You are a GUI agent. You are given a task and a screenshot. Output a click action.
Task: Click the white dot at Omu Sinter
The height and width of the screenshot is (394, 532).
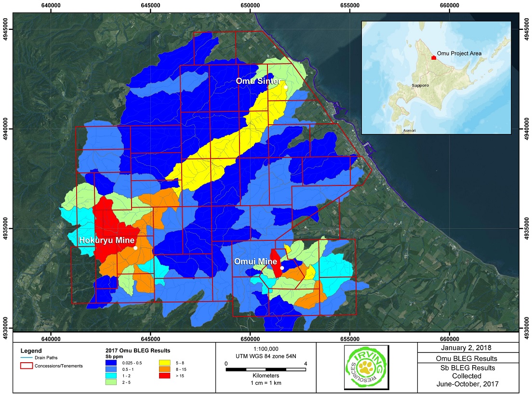click(286, 87)
